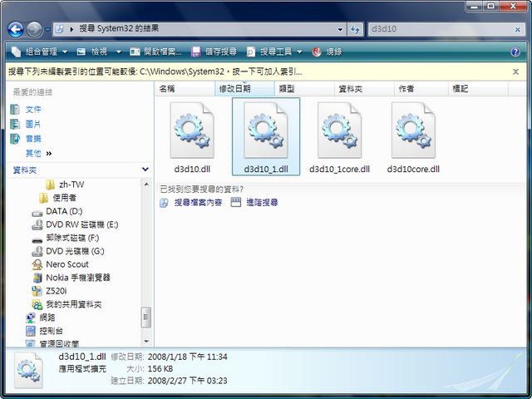Select 控制台 control panel in tree
532x399 pixels.
pyautogui.click(x=44, y=331)
